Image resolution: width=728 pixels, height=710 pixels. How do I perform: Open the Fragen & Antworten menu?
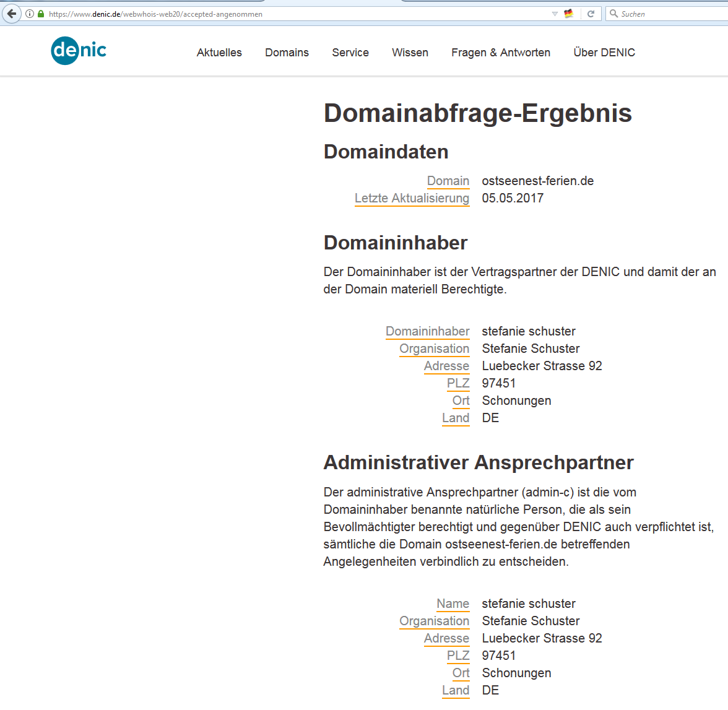501,53
